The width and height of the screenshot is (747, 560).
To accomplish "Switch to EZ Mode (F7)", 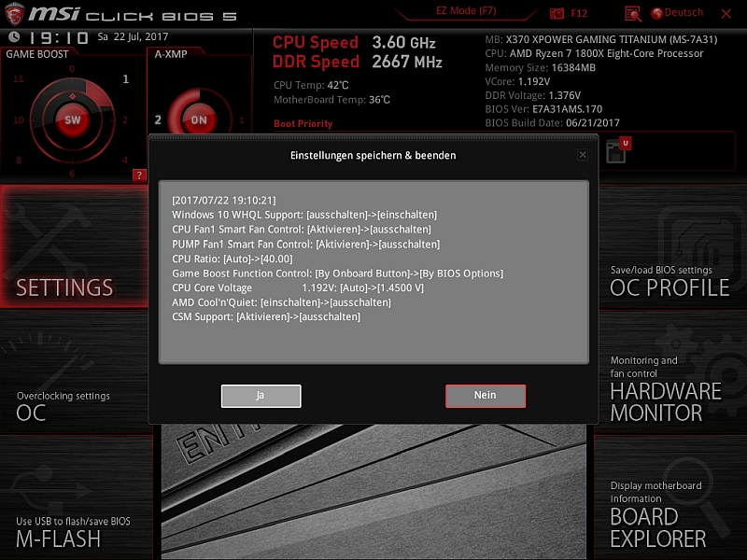I will 466,11.
